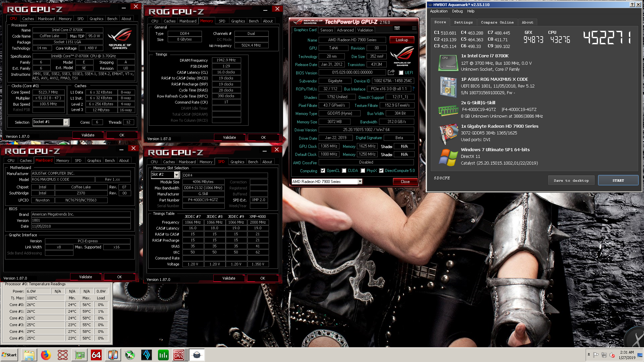Open the AIDA64 taskbar icon
The height and width of the screenshot is (362, 644).
(96, 355)
